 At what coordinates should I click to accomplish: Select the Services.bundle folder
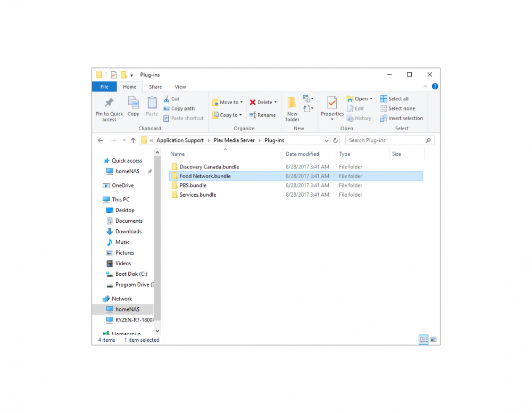coord(296,195)
